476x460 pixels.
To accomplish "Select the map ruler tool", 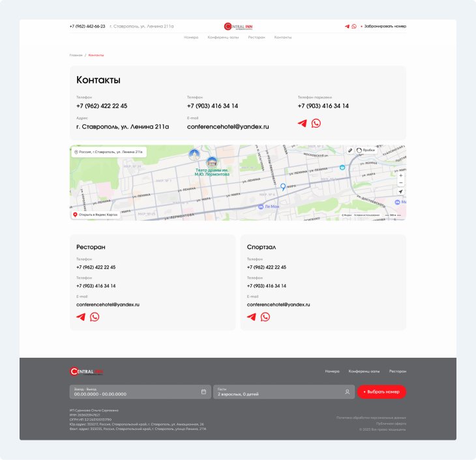I will (350, 151).
